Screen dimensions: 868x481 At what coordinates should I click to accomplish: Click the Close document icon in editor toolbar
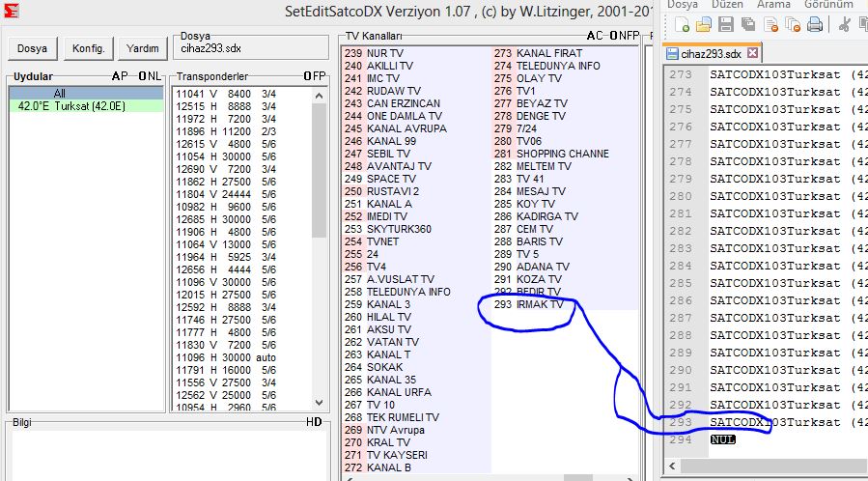[x=770, y=24]
